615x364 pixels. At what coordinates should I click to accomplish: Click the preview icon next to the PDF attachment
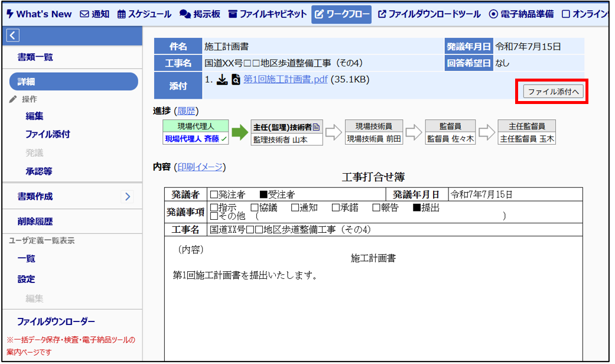(236, 80)
